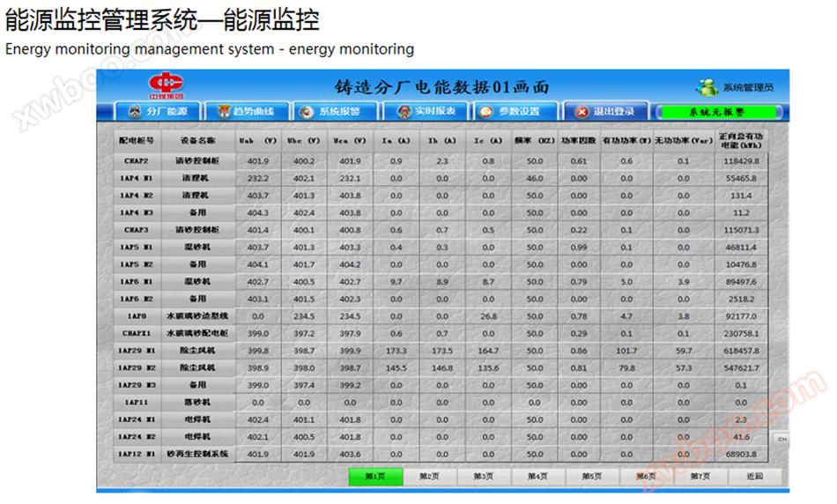Image resolution: width=837 pixels, height=504 pixels.
Task: Select cabinet cell 1AP4 N3
Action: tap(137, 212)
